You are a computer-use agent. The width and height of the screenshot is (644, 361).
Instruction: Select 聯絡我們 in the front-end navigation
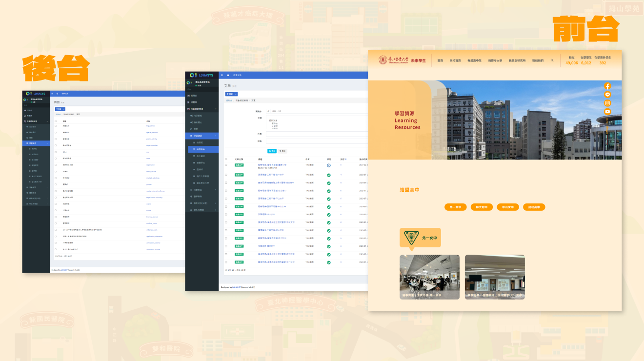coord(538,60)
